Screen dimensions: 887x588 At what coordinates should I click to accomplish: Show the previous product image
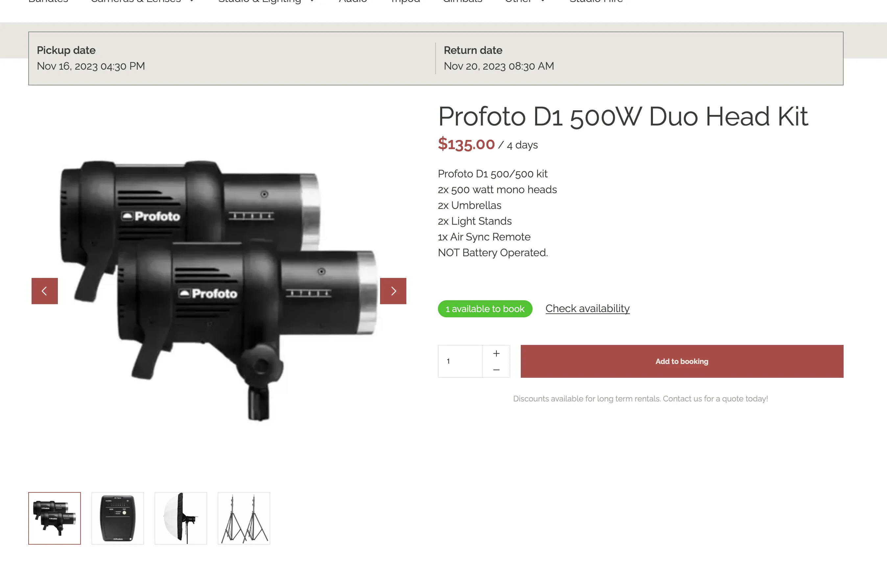[45, 291]
